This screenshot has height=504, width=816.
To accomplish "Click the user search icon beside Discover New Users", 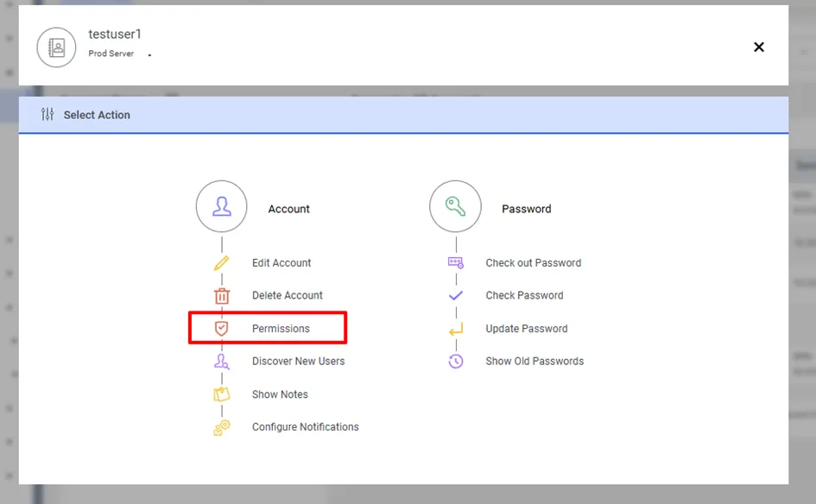I will (222, 361).
